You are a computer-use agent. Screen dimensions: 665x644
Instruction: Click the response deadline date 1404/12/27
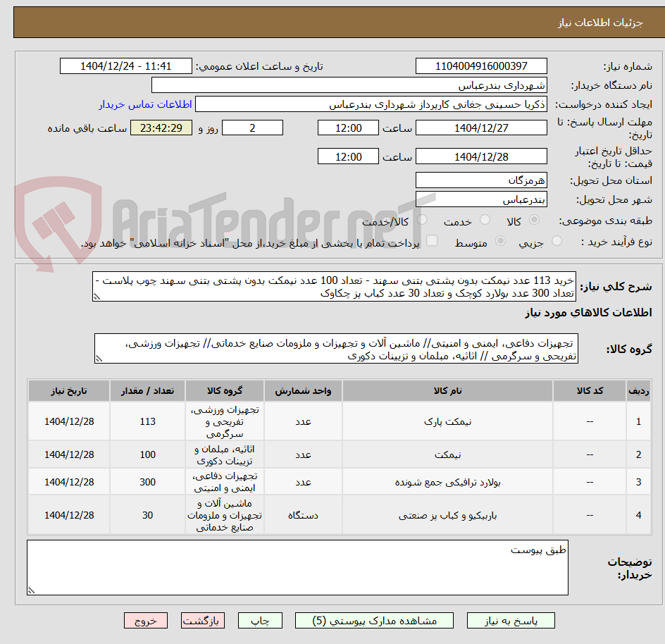pyautogui.click(x=481, y=128)
